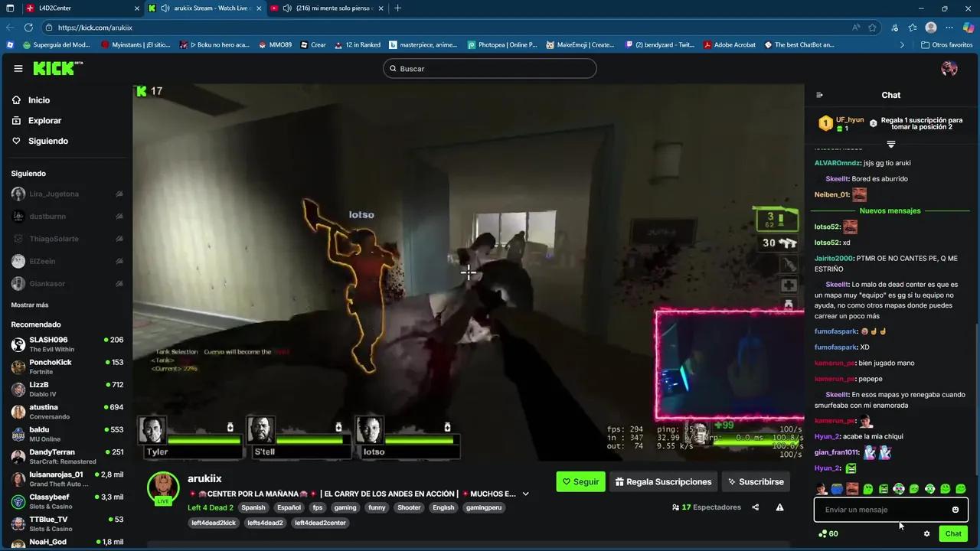
Task: Open chat settings gear icon
Action: coord(926,533)
